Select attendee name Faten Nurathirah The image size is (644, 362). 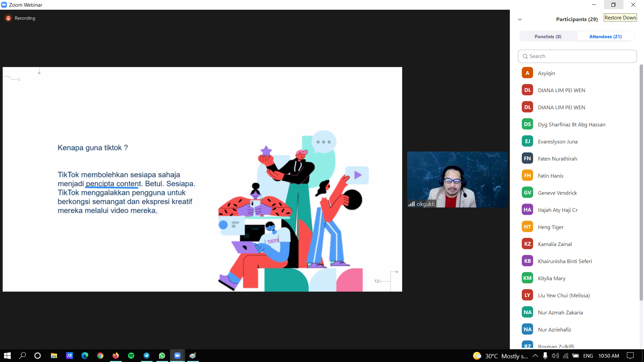point(557,159)
